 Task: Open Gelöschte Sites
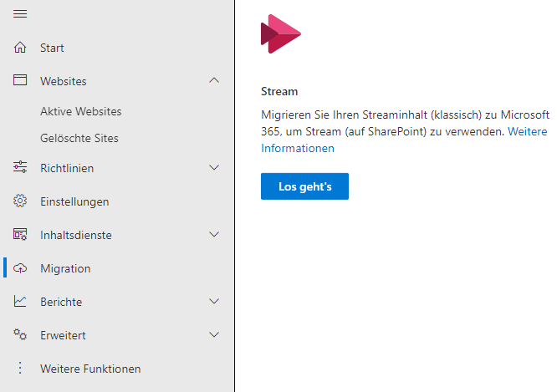coord(79,138)
